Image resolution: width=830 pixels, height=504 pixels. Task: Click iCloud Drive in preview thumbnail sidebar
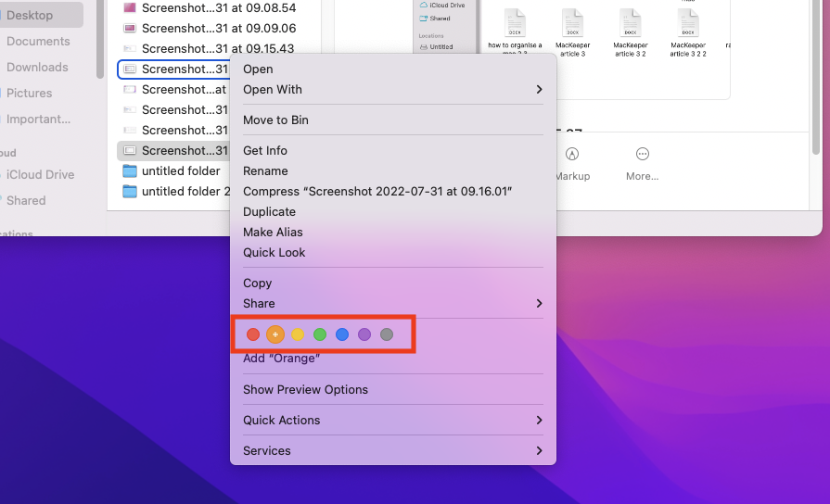pos(442,5)
